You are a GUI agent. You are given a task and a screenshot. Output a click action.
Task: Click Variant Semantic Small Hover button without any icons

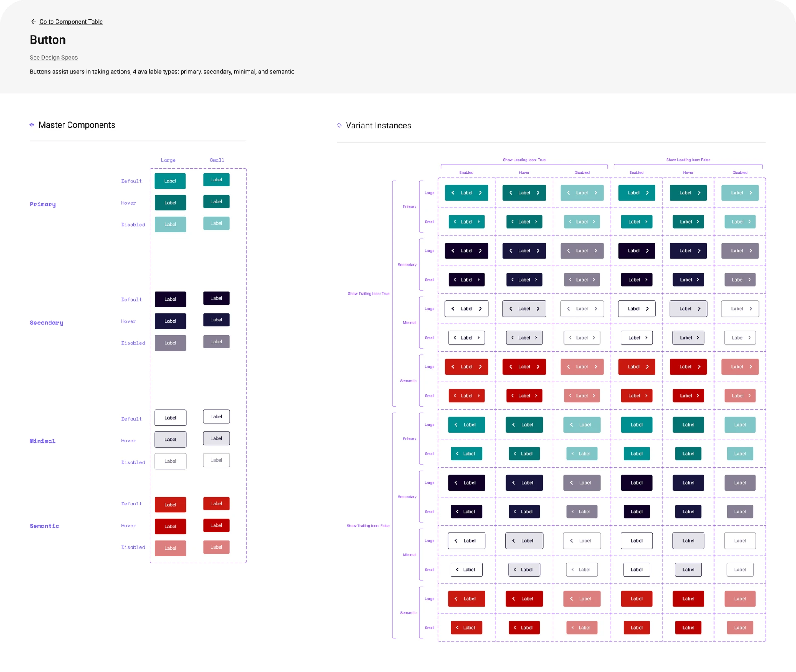click(688, 628)
